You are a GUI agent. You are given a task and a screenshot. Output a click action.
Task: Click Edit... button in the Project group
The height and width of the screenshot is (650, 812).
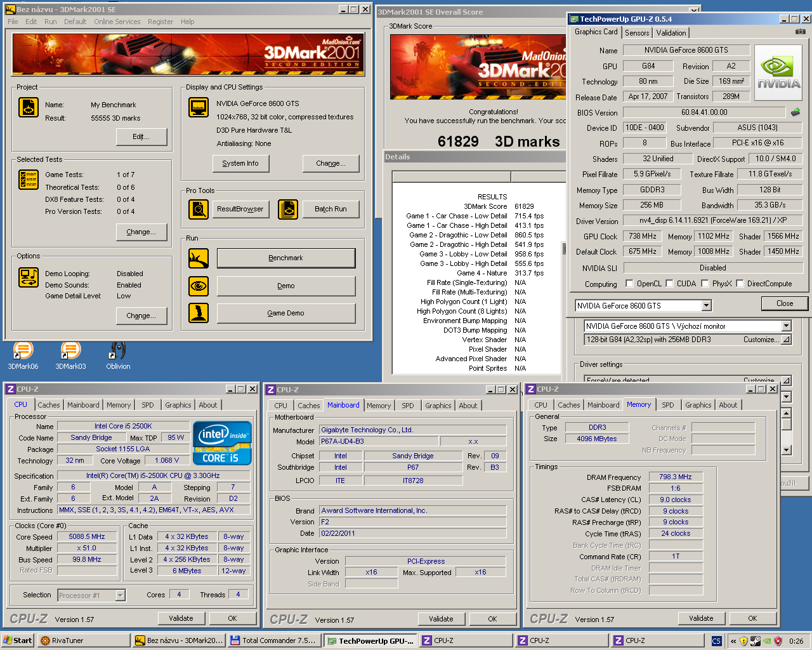(x=141, y=137)
